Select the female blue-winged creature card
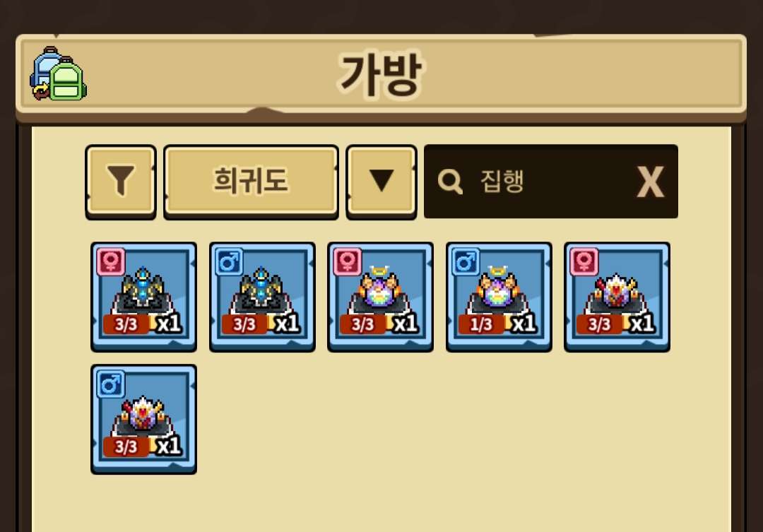The image size is (763, 532). 144,297
